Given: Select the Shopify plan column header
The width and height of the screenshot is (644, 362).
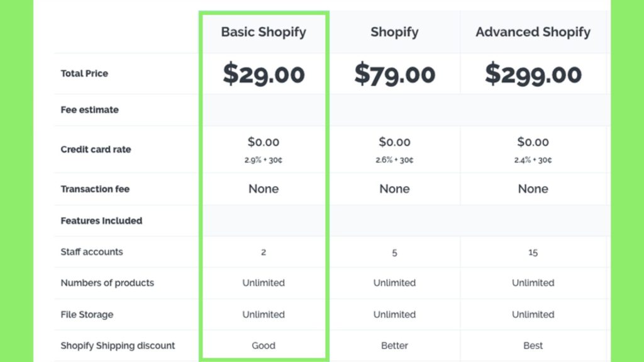Looking at the screenshot, I should (x=394, y=32).
